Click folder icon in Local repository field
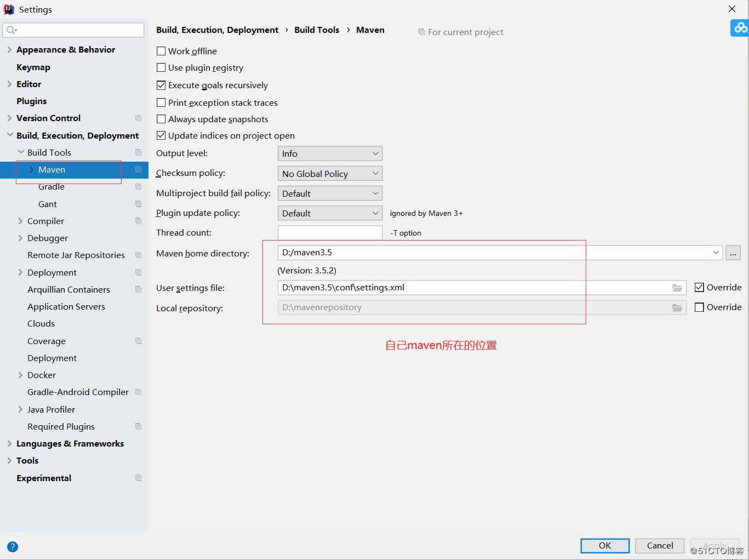This screenshot has height=560, width=749. coord(677,307)
